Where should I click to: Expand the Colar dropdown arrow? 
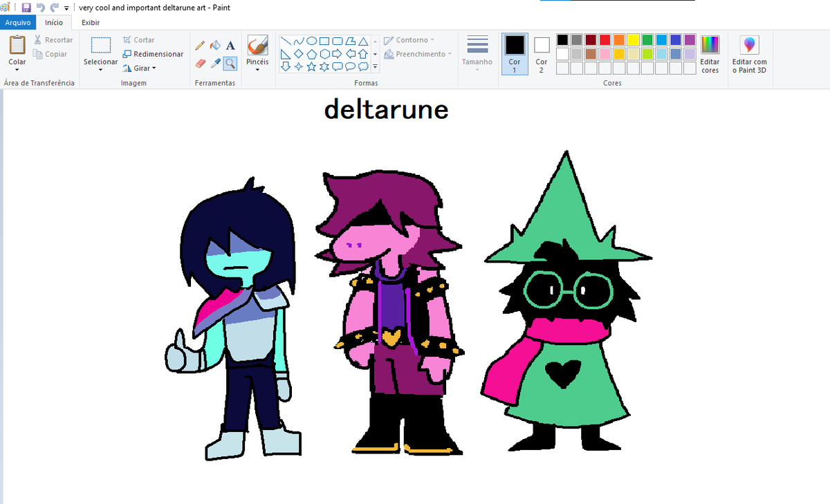point(17,70)
